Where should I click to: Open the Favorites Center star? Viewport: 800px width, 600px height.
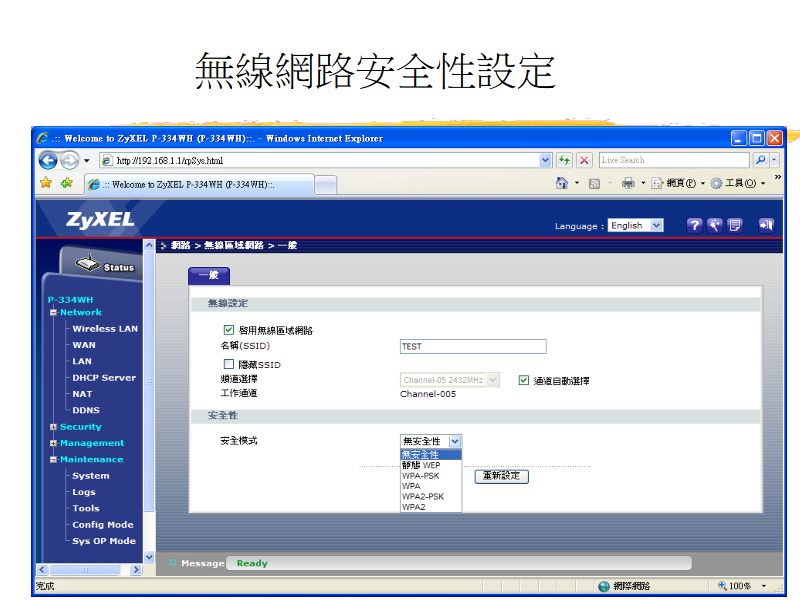(x=46, y=183)
